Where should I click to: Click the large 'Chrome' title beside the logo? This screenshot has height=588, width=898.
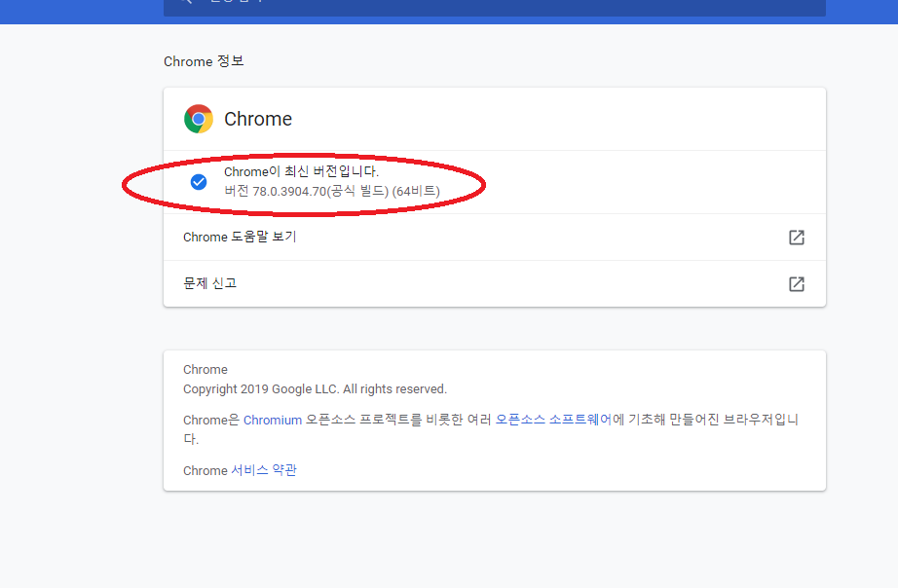pyautogui.click(x=258, y=119)
